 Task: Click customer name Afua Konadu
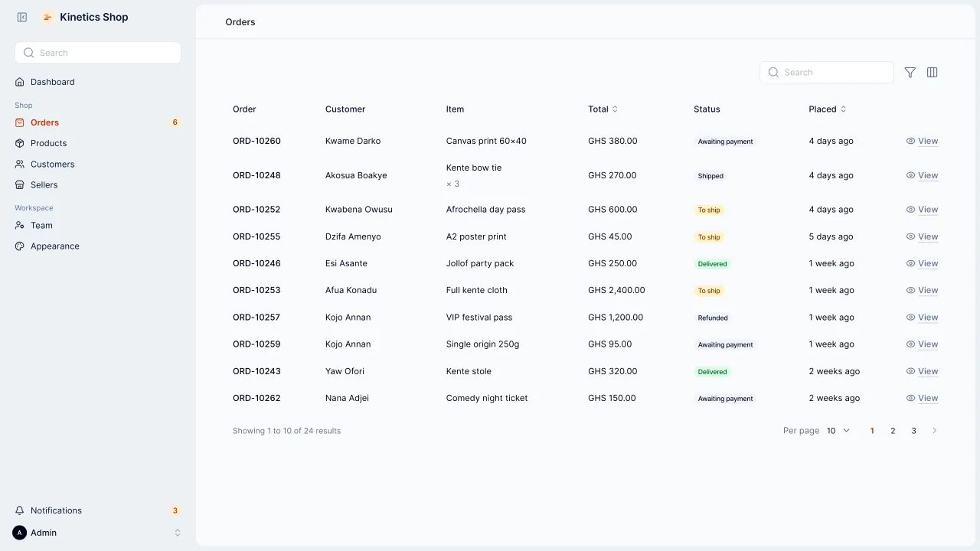(x=351, y=290)
